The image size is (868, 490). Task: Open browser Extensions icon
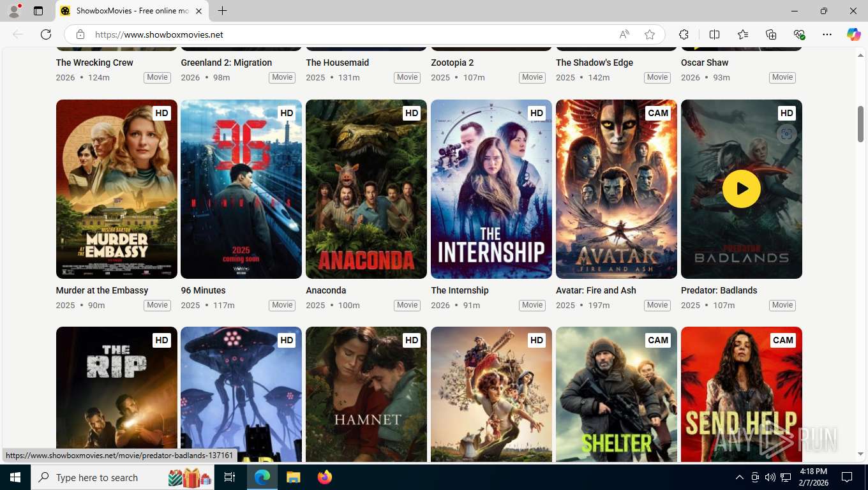point(684,34)
